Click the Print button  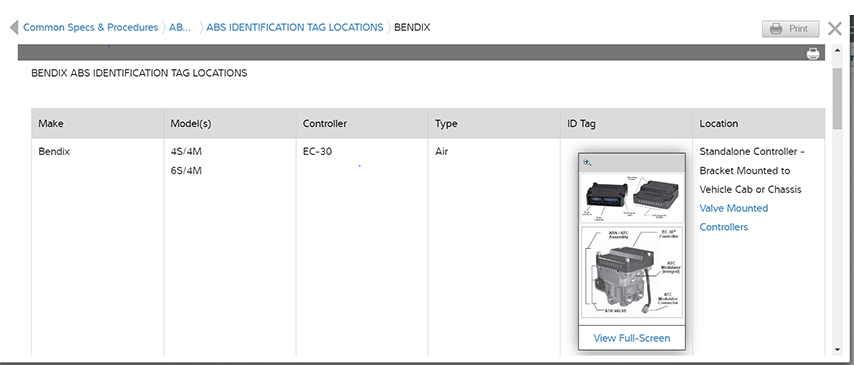(x=790, y=29)
